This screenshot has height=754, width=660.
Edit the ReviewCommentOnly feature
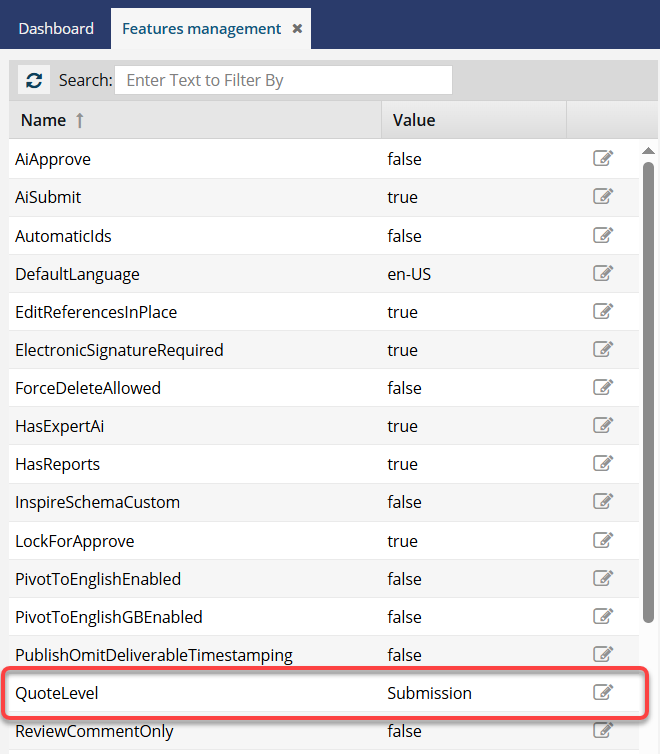click(603, 731)
